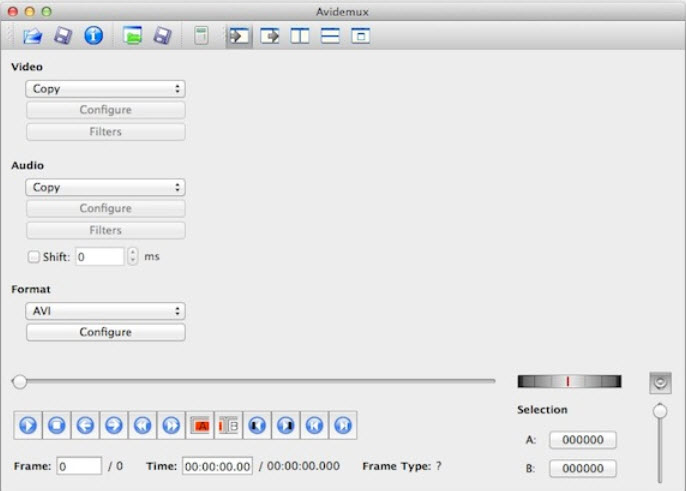
Task: Click Filters under Video
Action: click(105, 132)
